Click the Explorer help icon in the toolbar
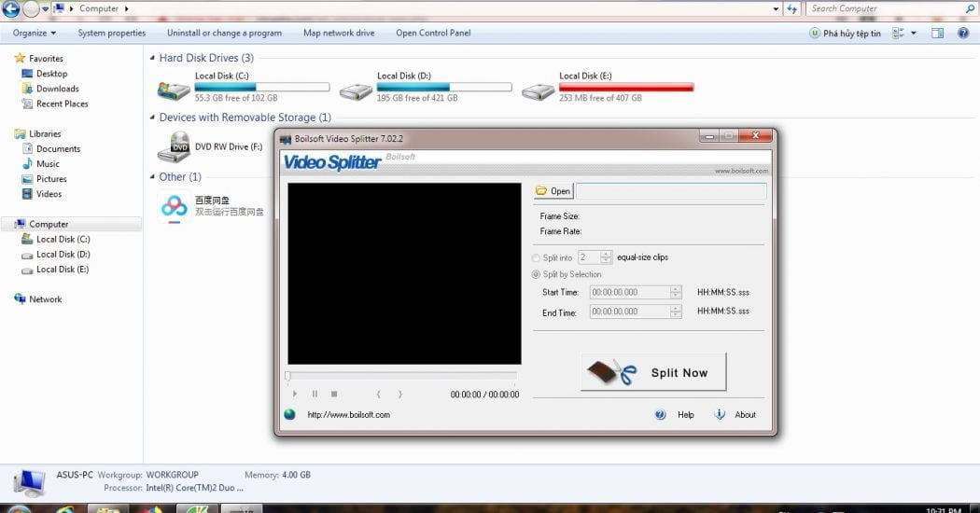The image size is (980, 513). pos(963,34)
